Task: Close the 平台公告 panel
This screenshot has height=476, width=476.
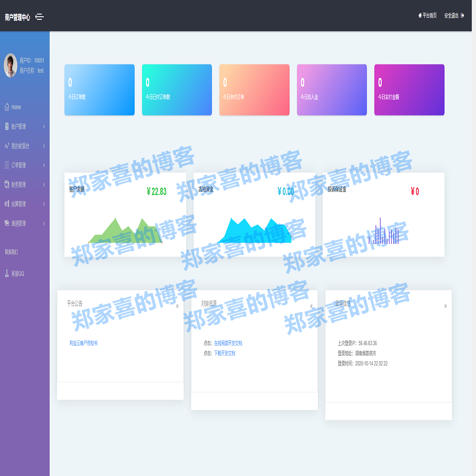Action: pos(177,306)
